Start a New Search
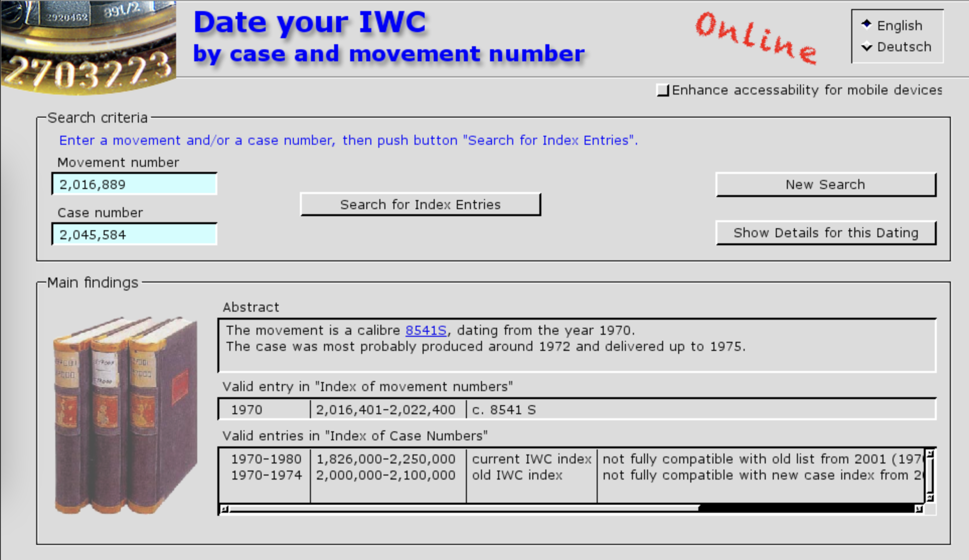 pyautogui.click(x=825, y=184)
